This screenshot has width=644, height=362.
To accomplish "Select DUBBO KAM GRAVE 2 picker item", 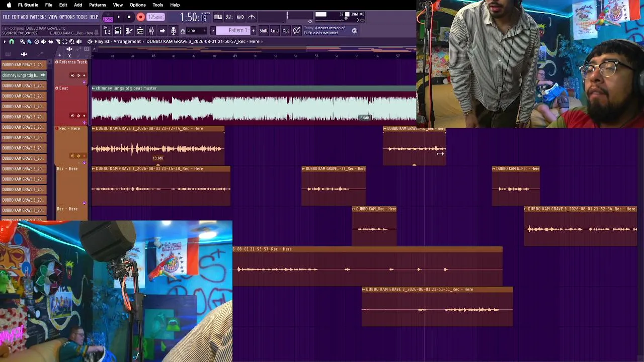I will pyautogui.click(x=24, y=65).
